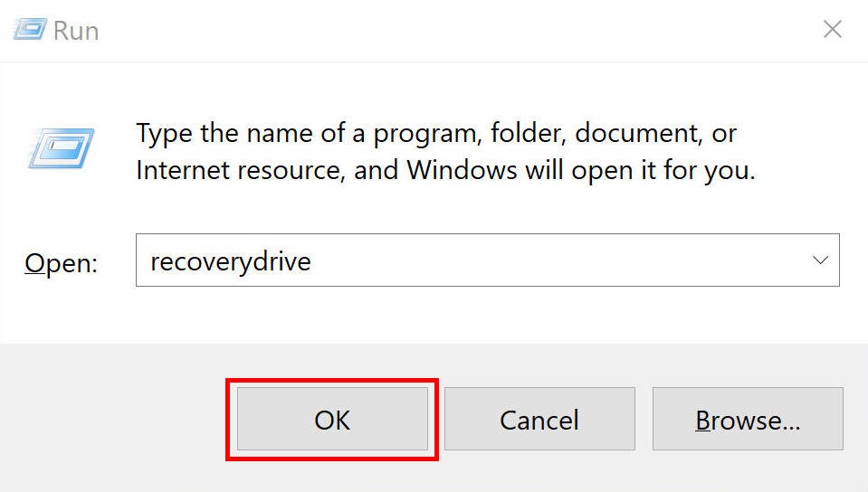Close the Run dialog with X

click(832, 29)
